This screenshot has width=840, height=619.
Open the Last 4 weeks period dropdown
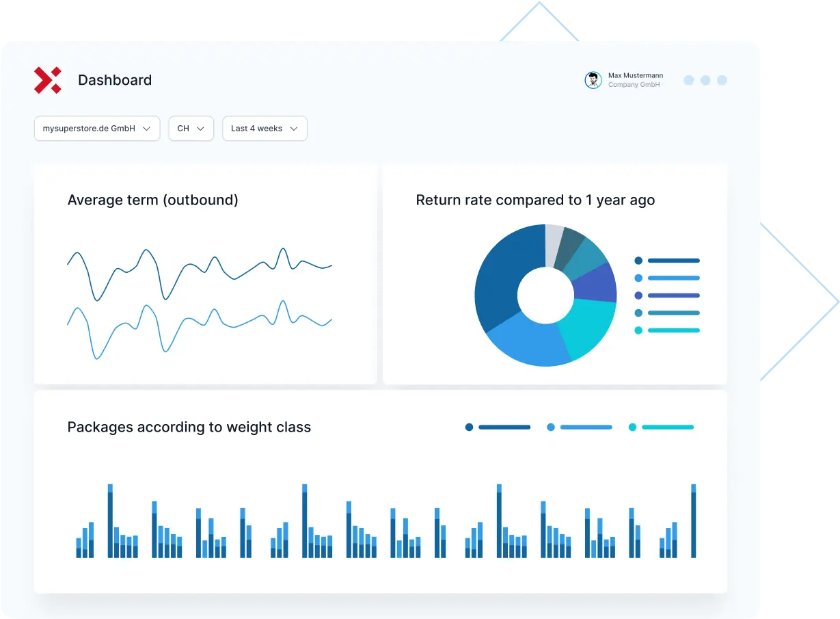pyautogui.click(x=265, y=129)
